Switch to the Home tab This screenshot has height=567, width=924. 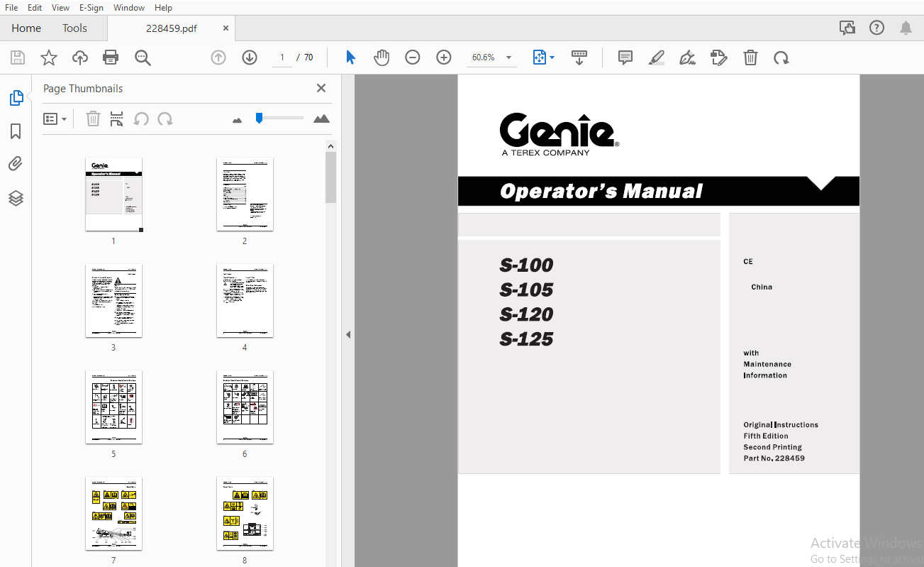point(26,28)
